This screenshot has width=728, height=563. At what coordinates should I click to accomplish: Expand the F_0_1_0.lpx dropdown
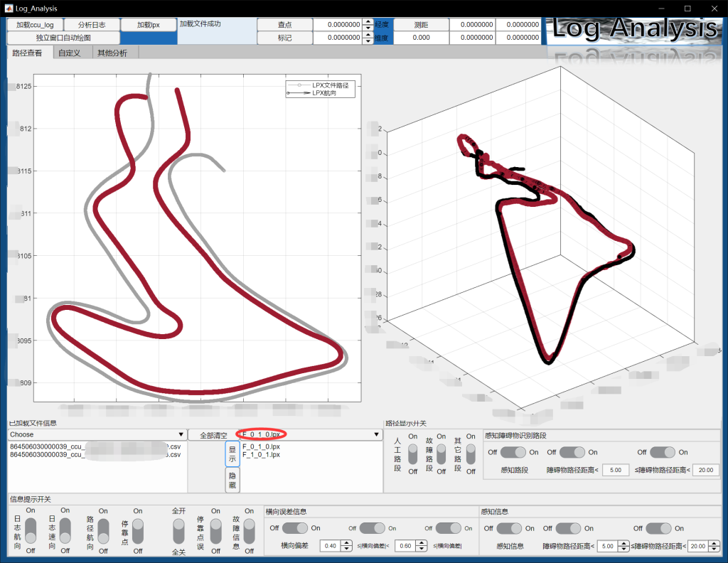(x=376, y=434)
